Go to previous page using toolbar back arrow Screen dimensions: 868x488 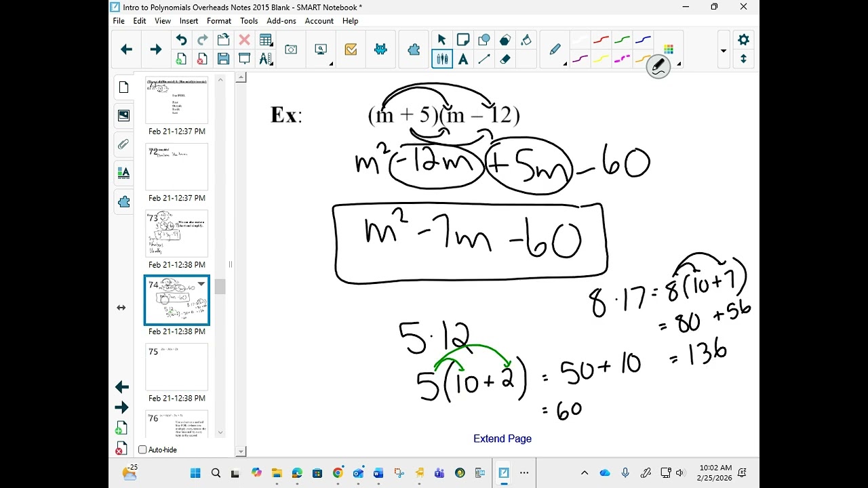pos(126,49)
